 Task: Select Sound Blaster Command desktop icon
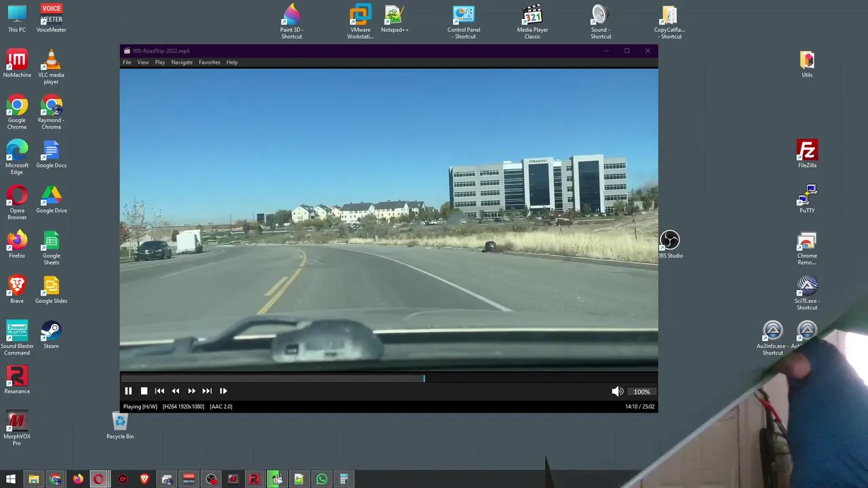coord(17,338)
